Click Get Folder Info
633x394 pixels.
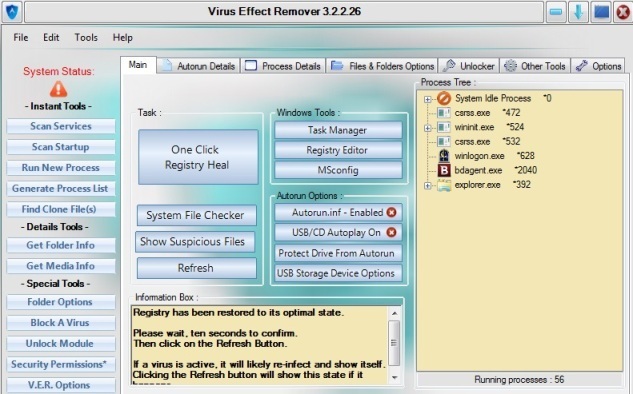61,245
